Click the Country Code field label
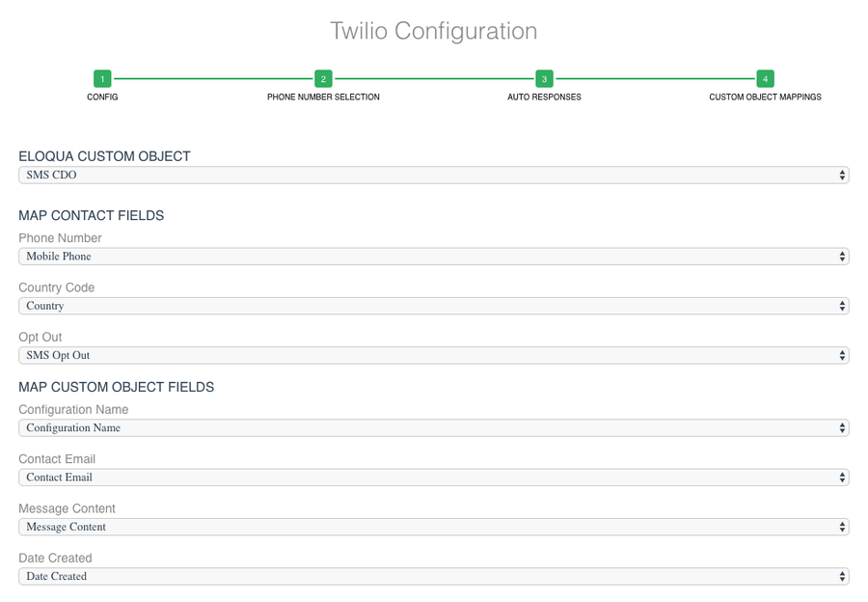This screenshot has height=602, width=868. pos(57,288)
